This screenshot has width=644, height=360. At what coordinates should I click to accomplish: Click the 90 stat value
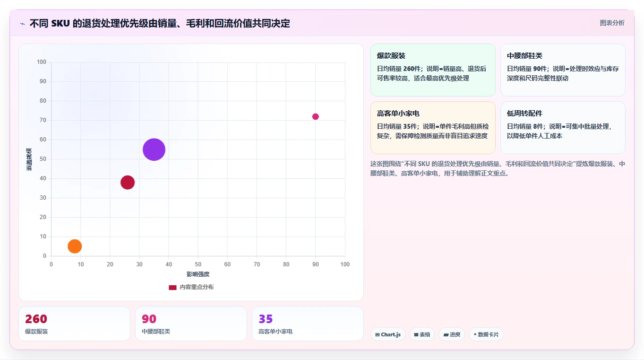[x=149, y=319]
